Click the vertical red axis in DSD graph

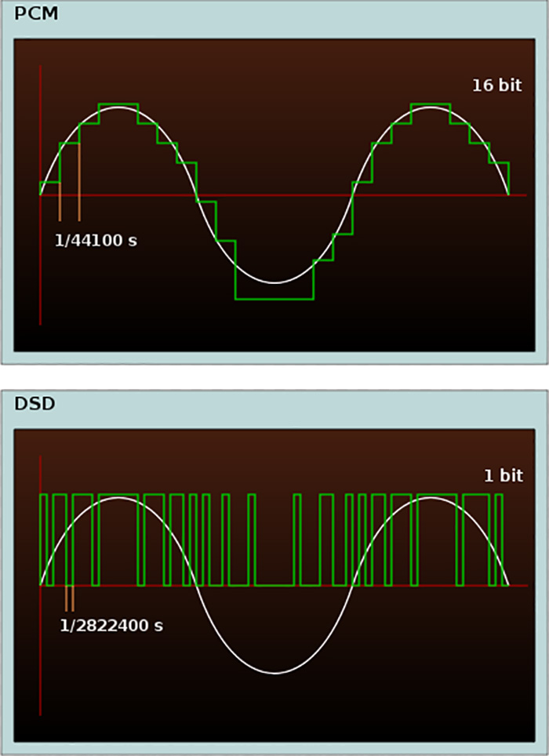[x=40, y=667]
